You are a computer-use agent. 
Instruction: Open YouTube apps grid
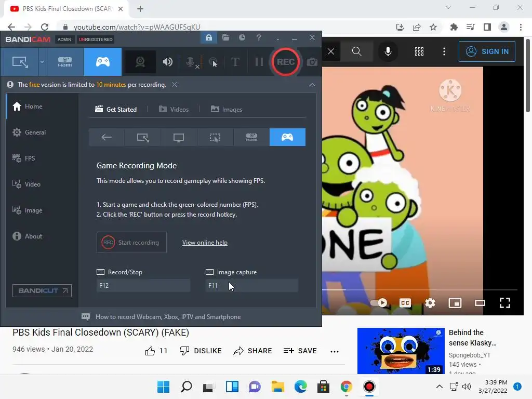[x=419, y=51]
